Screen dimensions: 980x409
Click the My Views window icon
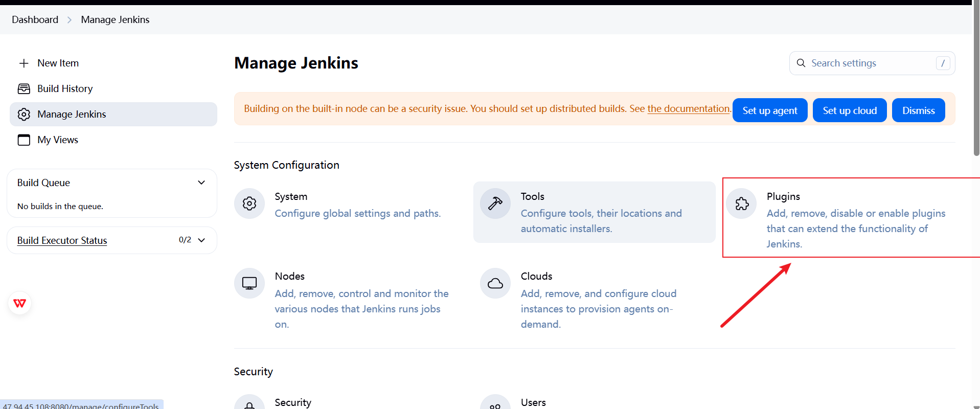click(x=24, y=140)
